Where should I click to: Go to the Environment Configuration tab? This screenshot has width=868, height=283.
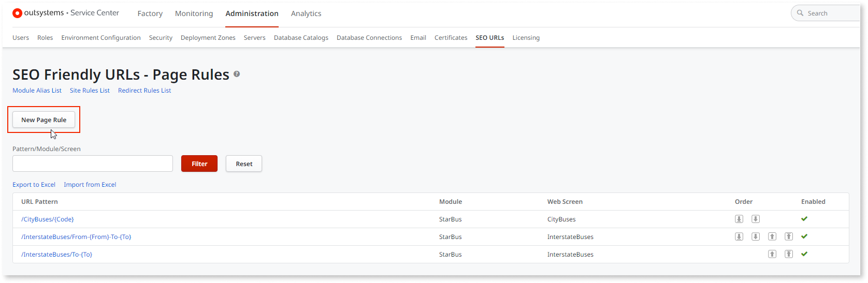click(x=101, y=38)
